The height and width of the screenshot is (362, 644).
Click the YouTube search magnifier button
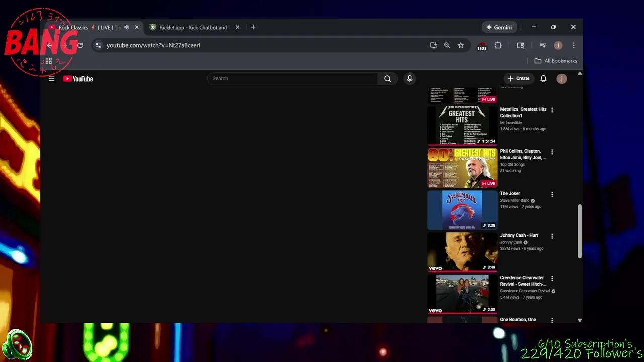(x=387, y=78)
